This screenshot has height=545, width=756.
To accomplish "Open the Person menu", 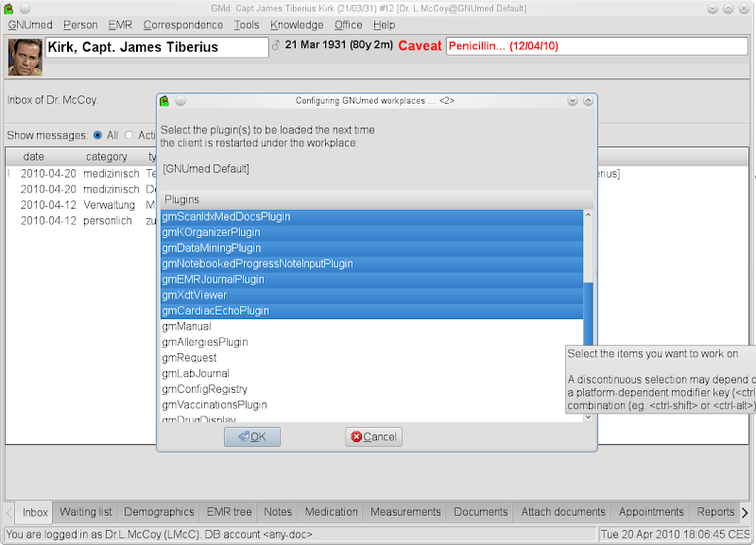I will tap(80, 26).
